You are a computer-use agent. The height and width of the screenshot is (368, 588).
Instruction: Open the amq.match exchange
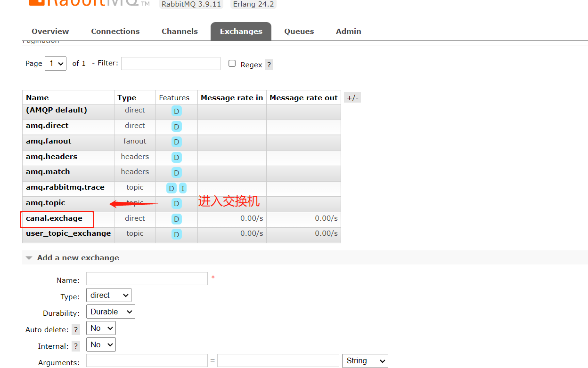[x=48, y=172]
